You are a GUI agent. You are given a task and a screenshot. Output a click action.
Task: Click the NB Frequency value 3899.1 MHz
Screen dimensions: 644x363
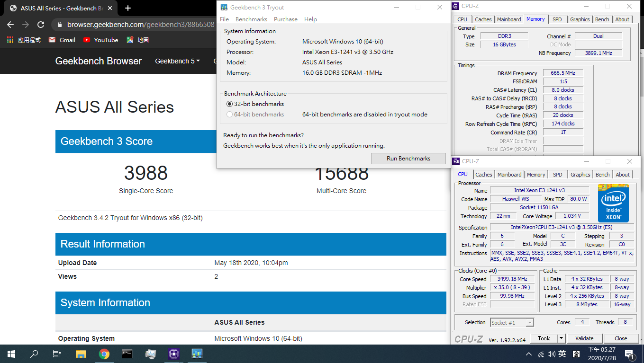(x=598, y=53)
